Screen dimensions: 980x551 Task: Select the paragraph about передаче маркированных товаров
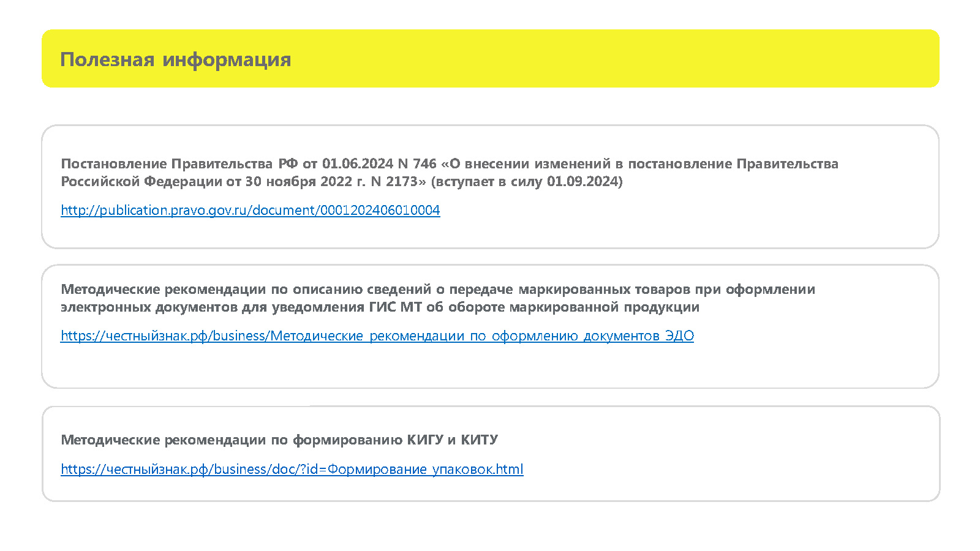[x=438, y=298]
